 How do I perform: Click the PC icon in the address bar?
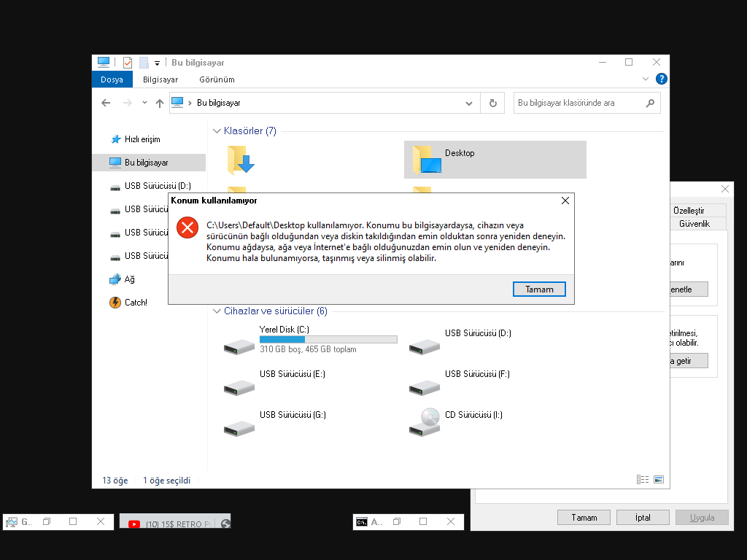tap(177, 102)
